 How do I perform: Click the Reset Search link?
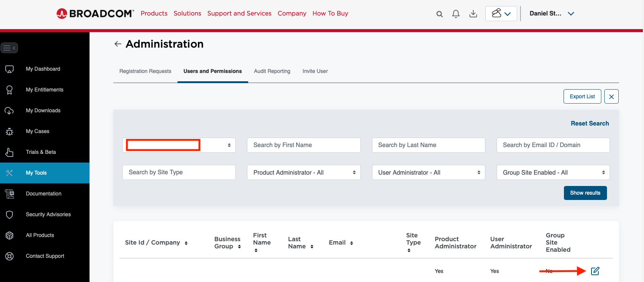click(x=590, y=123)
